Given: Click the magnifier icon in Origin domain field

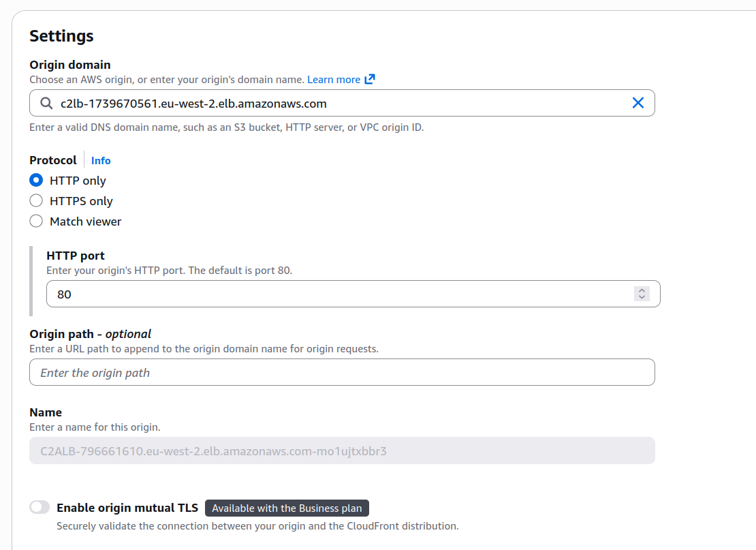Looking at the screenshot, I should [46, 104].
